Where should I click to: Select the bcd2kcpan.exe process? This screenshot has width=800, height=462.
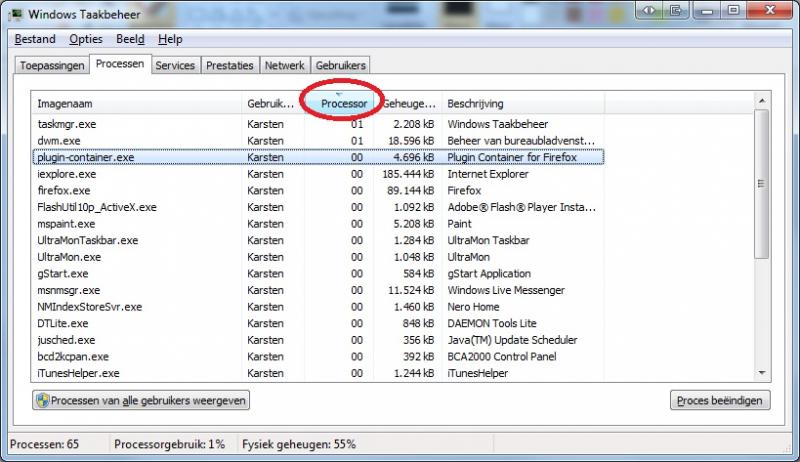pos(318,356)
